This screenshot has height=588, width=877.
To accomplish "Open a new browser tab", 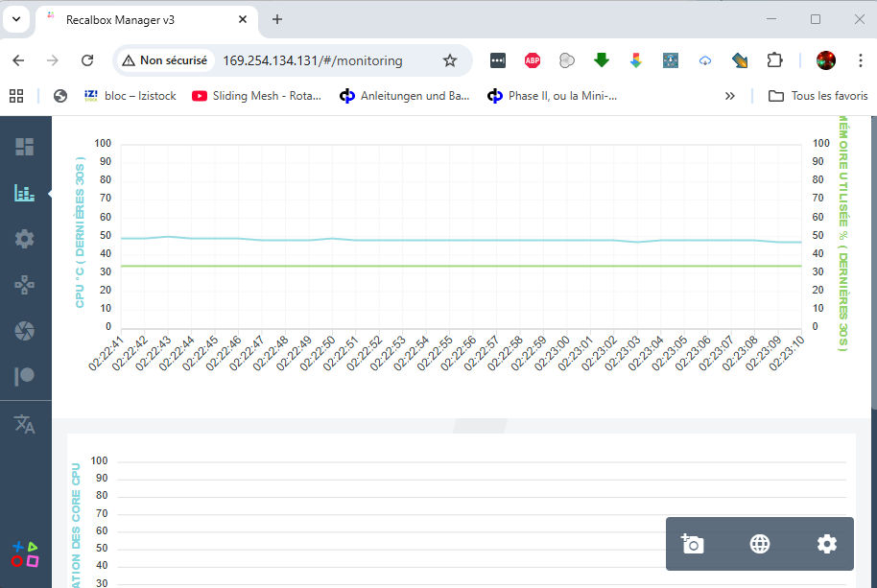I will (277, 19).
